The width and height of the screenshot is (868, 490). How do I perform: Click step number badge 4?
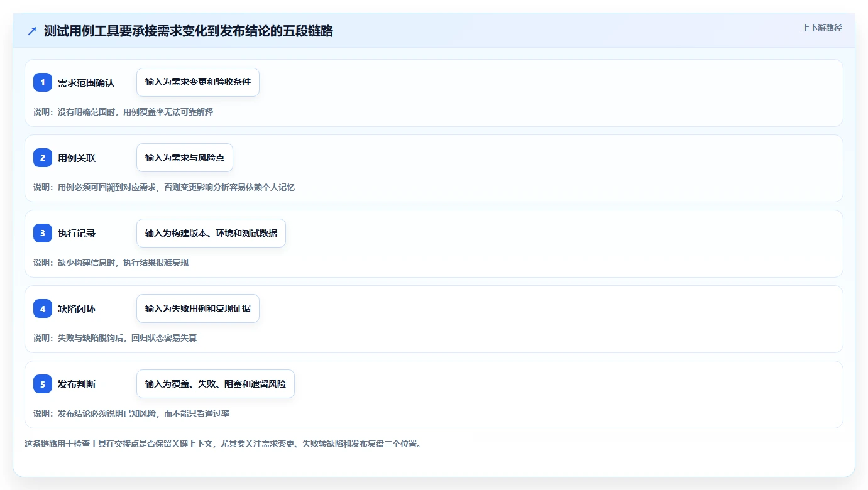(43, 308)
